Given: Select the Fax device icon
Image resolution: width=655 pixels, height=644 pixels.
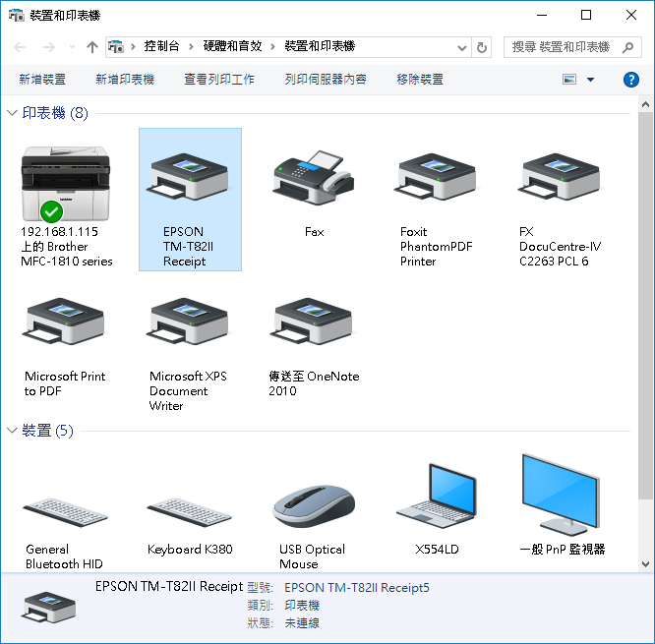Looking at the screenshot, I should click(314, 178).
